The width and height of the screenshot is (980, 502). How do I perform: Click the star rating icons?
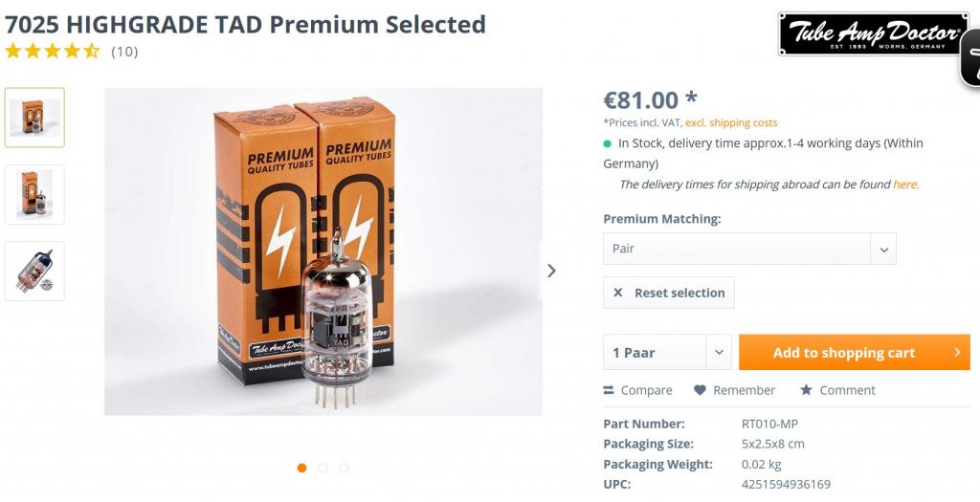coord(53,52)
